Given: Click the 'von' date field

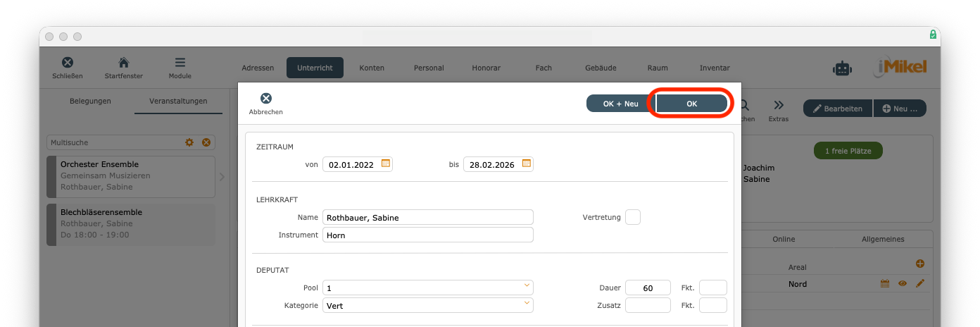Looking at the screenshot, I should 358,164.
